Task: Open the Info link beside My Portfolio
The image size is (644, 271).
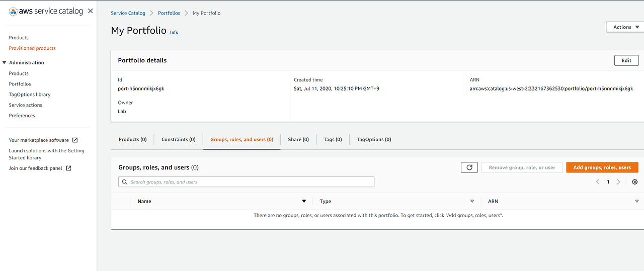Action: tap(174, 32)
